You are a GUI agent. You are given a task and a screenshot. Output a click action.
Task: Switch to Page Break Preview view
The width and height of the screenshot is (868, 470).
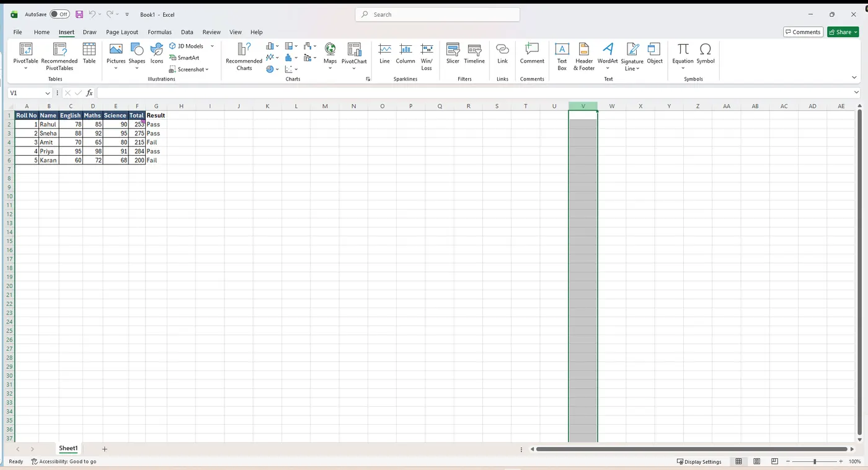point(775,461)
